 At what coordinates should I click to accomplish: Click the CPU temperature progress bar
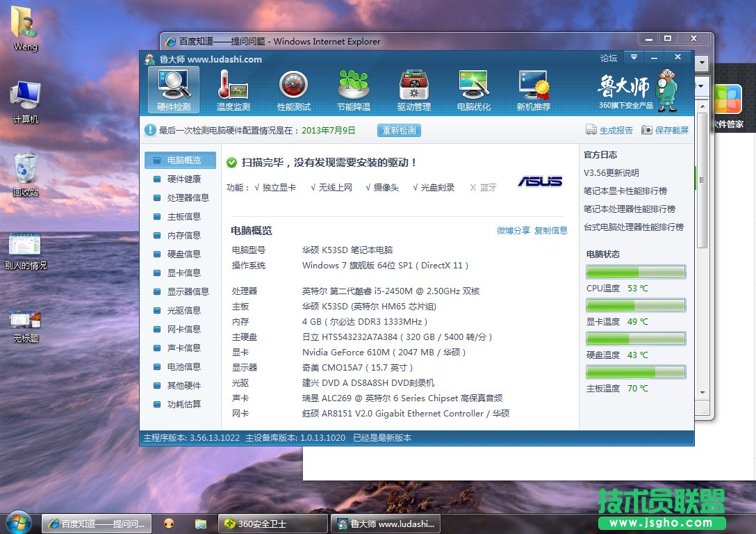click(634, 271)
